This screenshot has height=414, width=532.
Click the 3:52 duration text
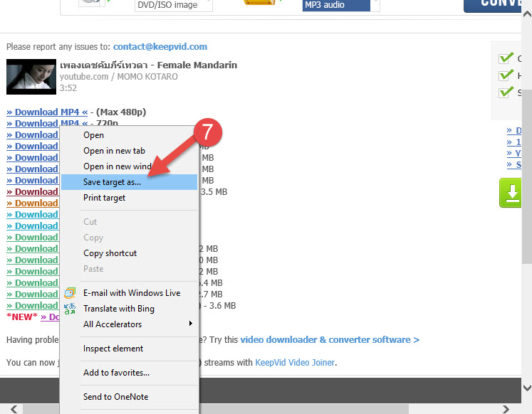pyautogui.click(x=68, y=88)
